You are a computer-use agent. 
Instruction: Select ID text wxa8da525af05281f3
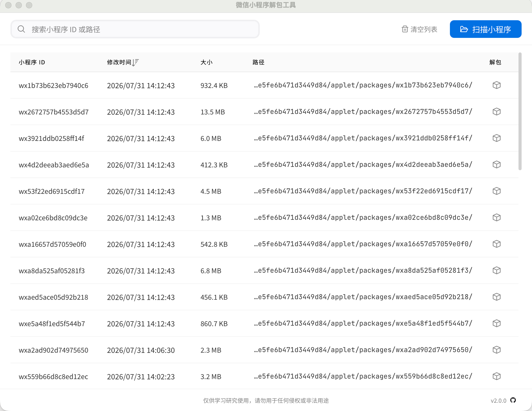coord(52,271)
